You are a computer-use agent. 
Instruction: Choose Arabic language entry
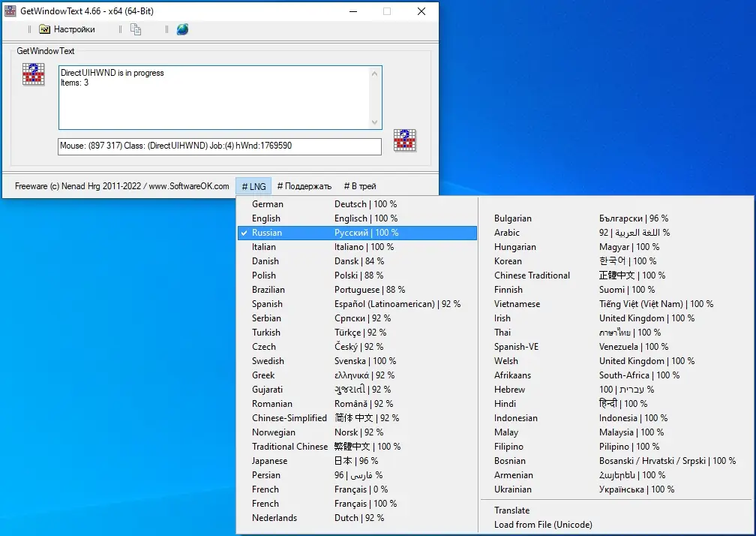[x=616, y=233]
